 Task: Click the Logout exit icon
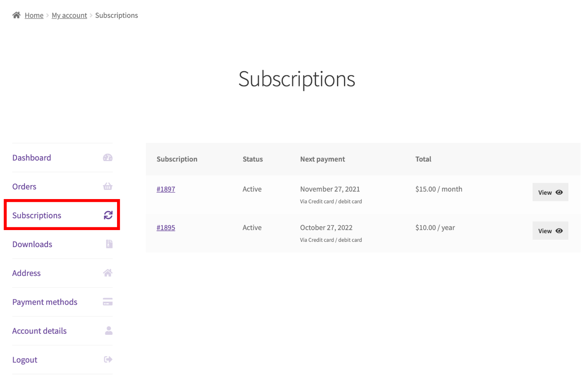[x=107, y=359]
